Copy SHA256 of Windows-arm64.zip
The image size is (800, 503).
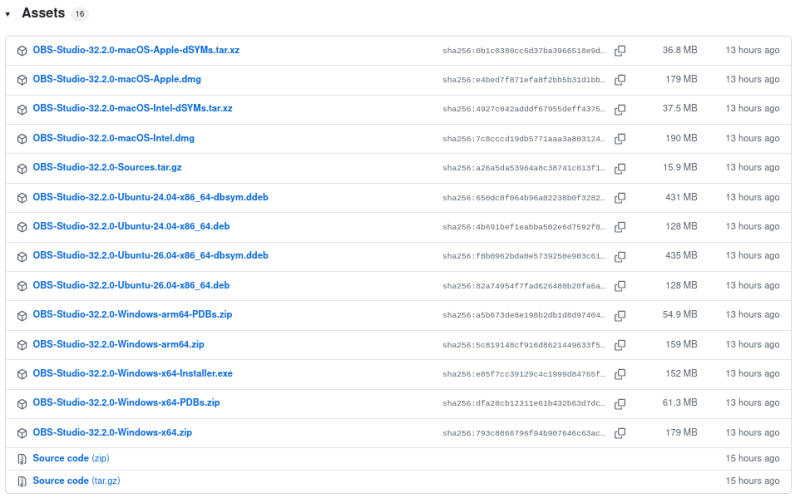pyautogui.click(x=620, y=345)
